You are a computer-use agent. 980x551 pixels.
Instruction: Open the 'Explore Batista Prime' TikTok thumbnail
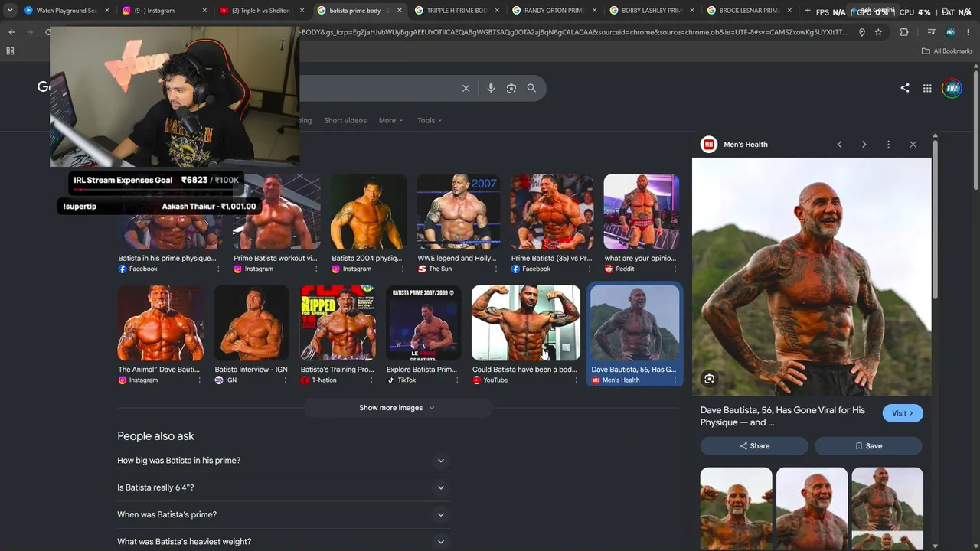coord(423,323)
